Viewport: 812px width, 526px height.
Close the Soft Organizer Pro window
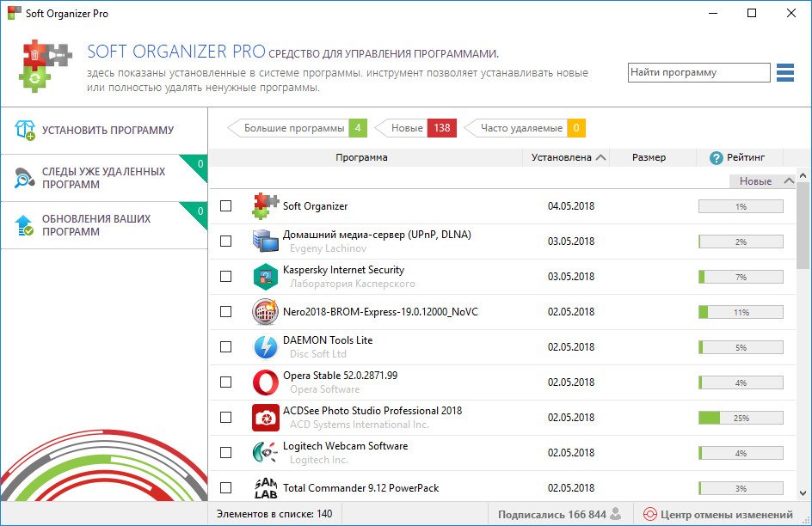point(790,13)
